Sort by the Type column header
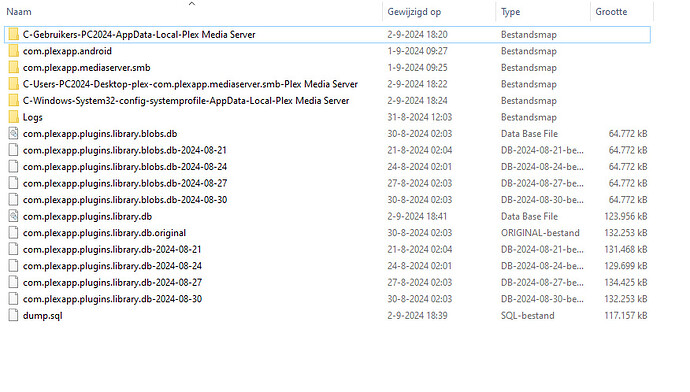The width and height of the screenshot is (690, 392). point(510,12)
